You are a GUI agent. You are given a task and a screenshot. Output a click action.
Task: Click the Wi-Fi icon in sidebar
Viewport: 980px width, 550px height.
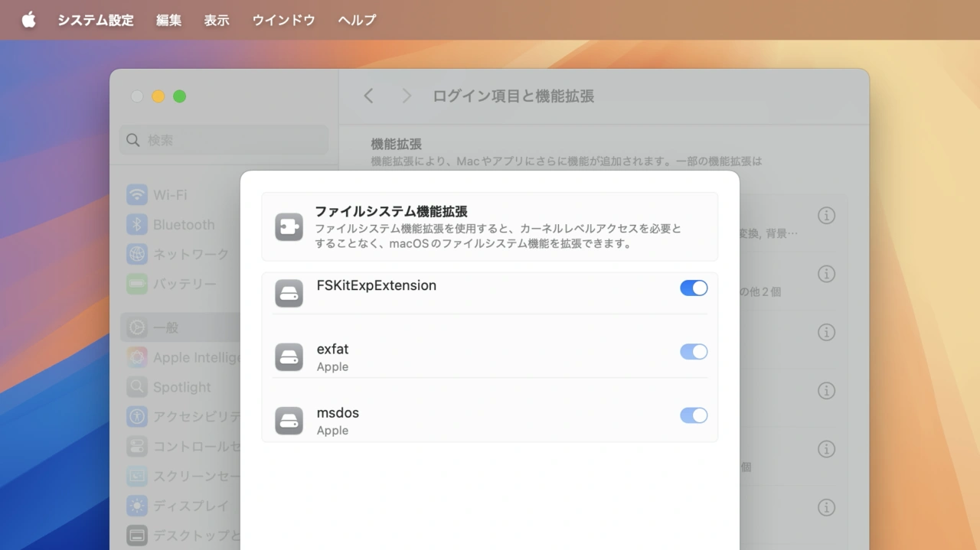pos(137,194)
